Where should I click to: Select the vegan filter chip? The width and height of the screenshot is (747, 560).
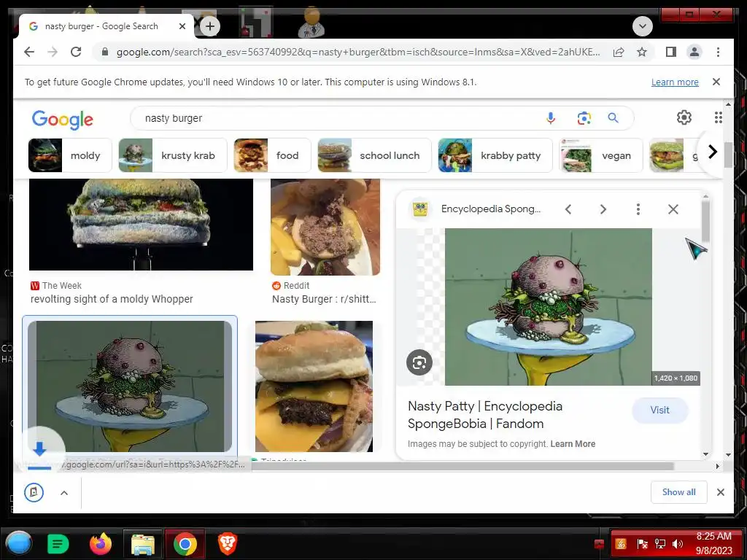(x=601, y=155)
